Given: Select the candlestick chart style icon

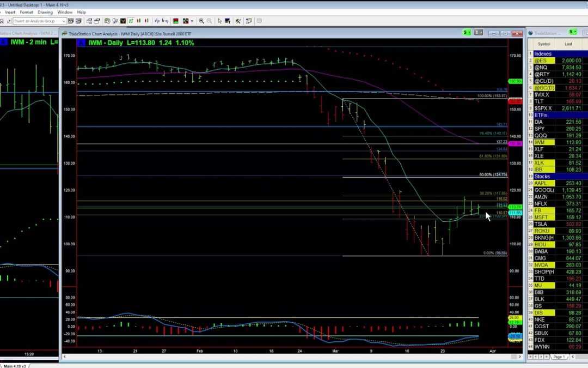Looking at the screenshot, I should [139, 21].
